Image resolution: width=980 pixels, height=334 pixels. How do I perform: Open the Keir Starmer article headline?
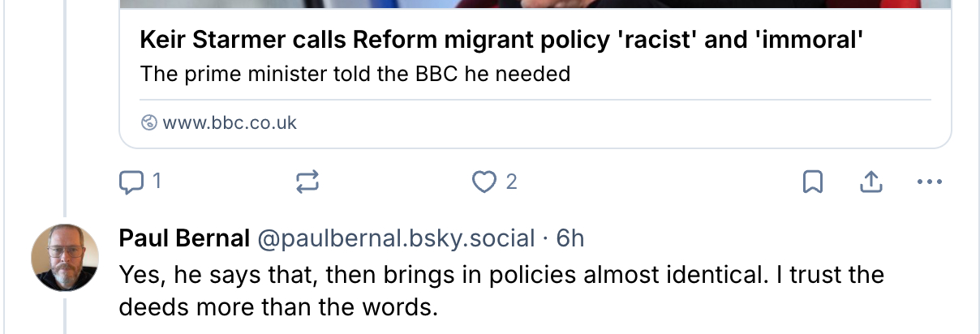(501, 39)
